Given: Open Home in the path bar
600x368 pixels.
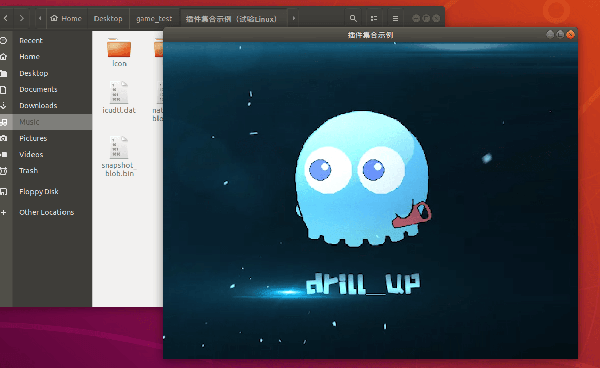Looking at the screenshot, I should pyautogui.click(x=66, y=18).
